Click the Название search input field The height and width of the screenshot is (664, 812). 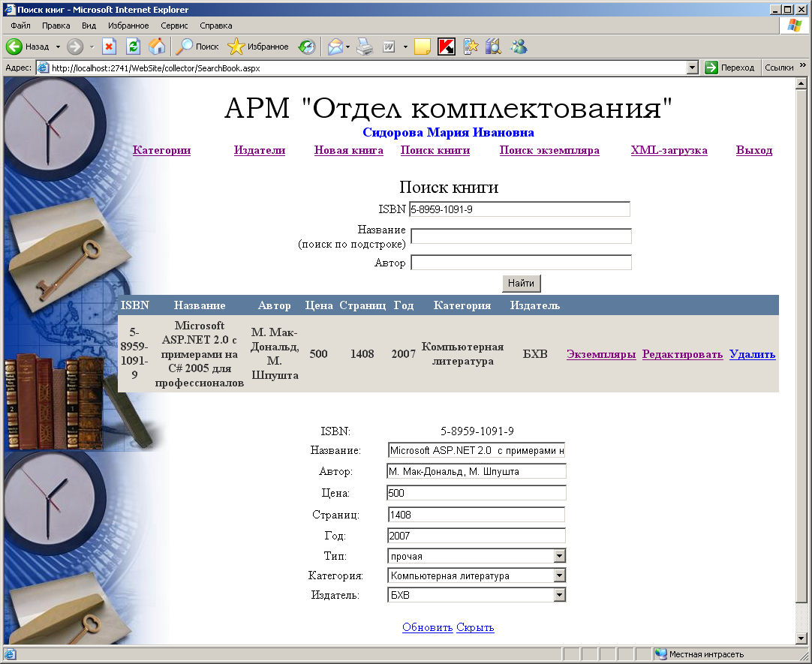pos(521,236)
